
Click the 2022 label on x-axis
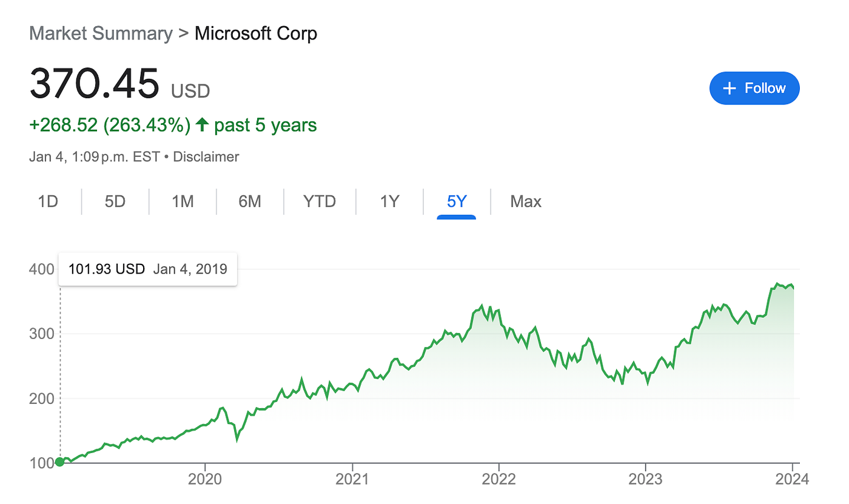tap(500, 479)
